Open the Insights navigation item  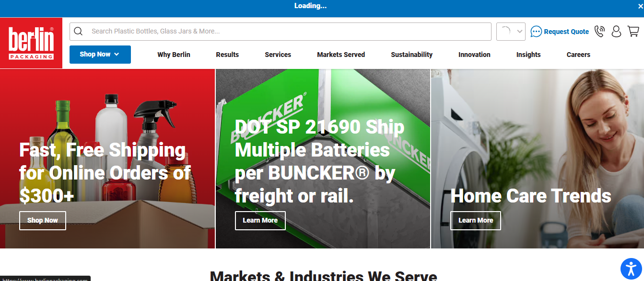528,55
